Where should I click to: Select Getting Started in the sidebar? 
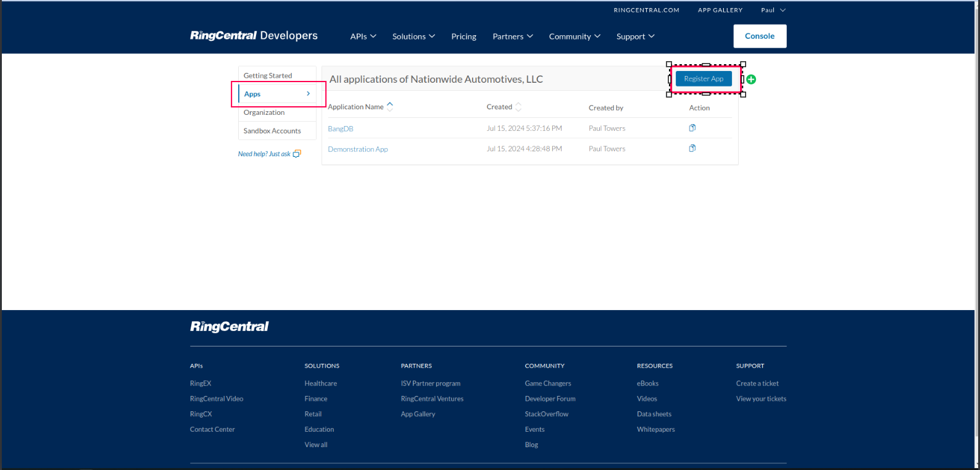pos(277,75)
